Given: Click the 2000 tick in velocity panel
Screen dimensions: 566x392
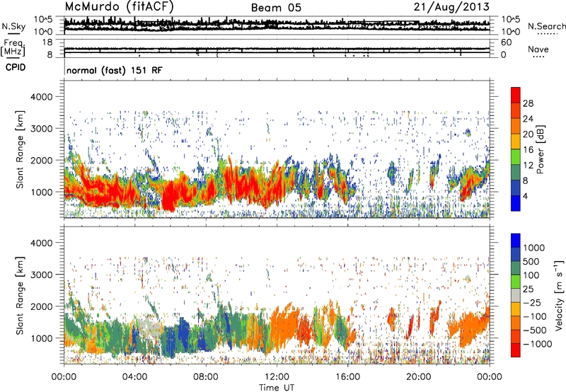Looking at the screenshot, I should [41, 306].
